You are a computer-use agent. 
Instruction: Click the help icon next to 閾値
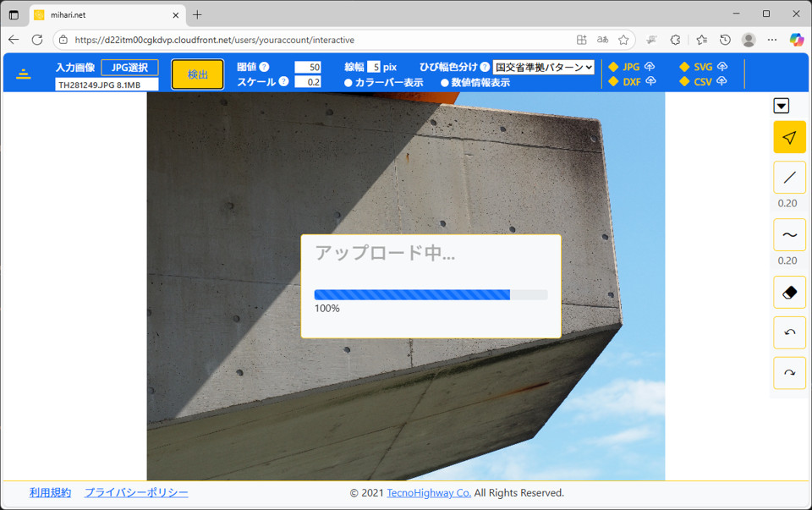click(x=264, y=67)
